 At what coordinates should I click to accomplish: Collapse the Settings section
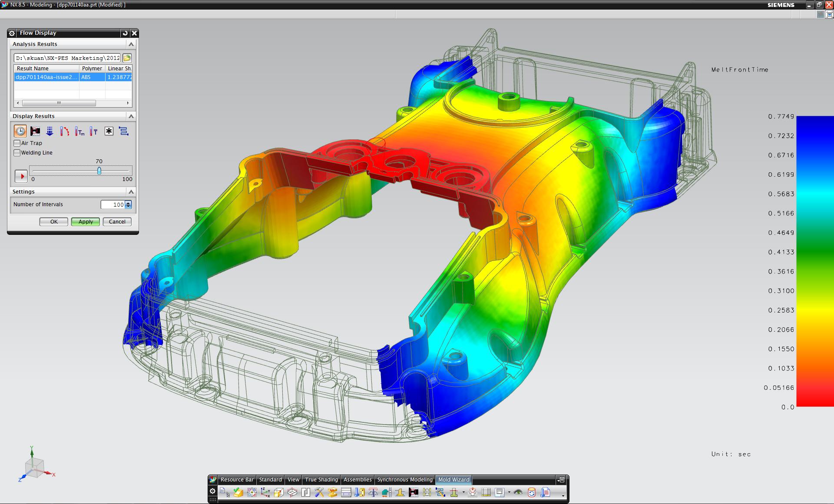131,192
